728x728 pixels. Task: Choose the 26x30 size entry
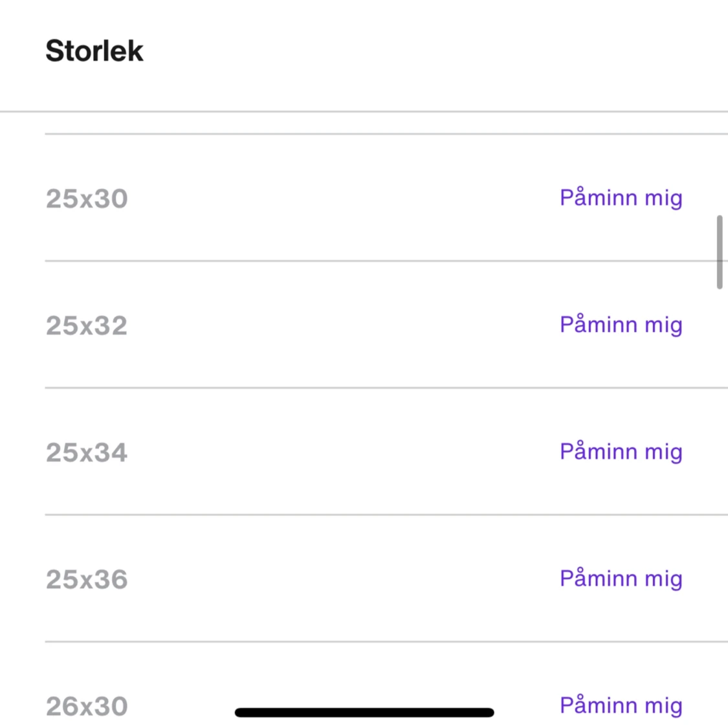tap(87, 706)
